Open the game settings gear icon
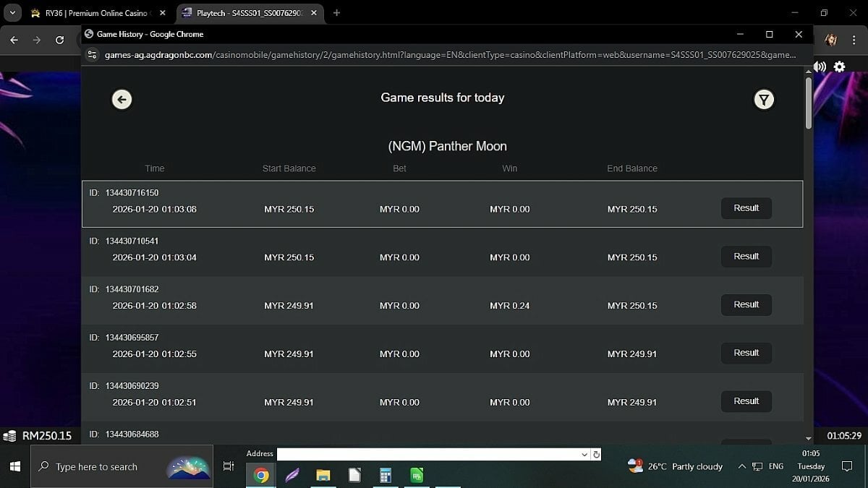 [x=839, y=67]
